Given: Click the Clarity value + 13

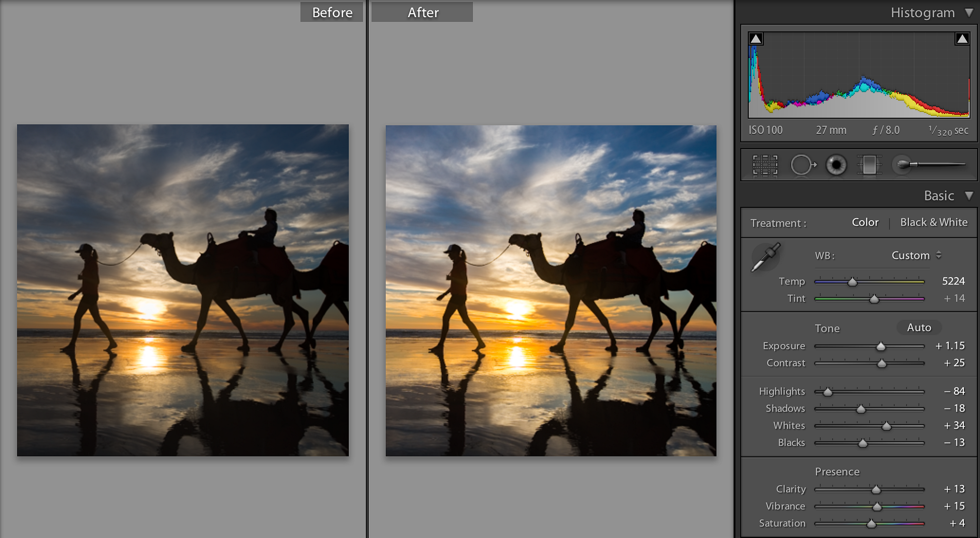Looking at the screenshot, I should pos(954,489).
